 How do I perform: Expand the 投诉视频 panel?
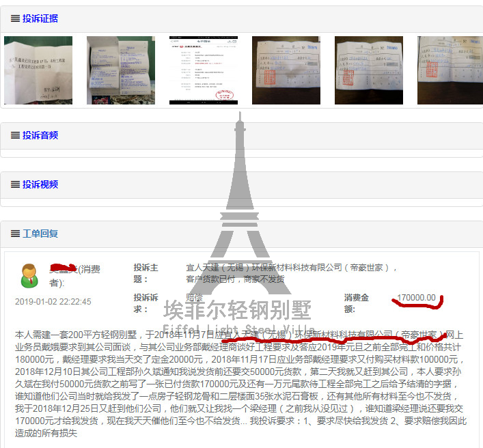tap(40, 184)
